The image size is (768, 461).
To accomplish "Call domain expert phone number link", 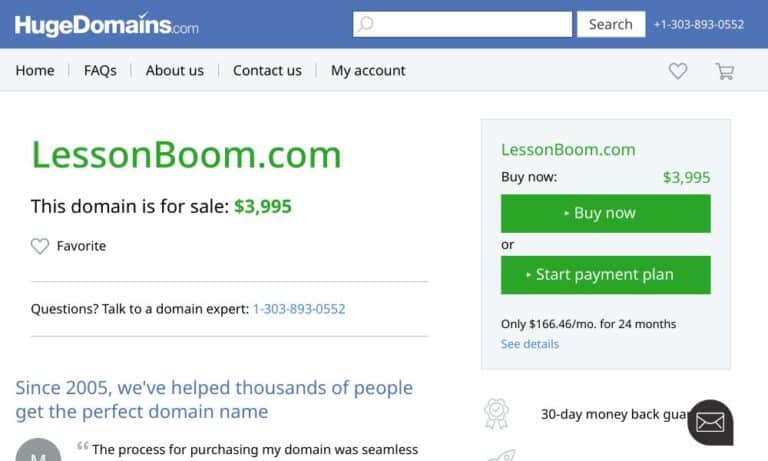I will (x=299, y=309).
